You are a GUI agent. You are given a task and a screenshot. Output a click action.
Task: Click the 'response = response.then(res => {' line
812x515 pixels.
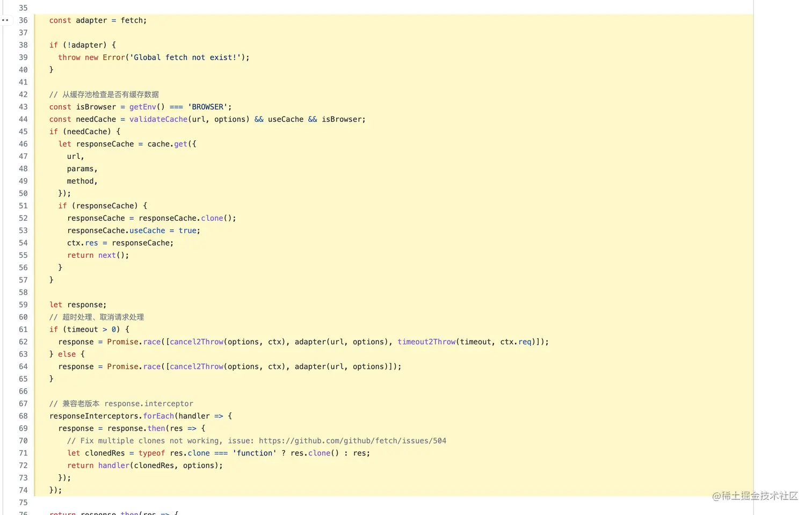tap(132, 428)
